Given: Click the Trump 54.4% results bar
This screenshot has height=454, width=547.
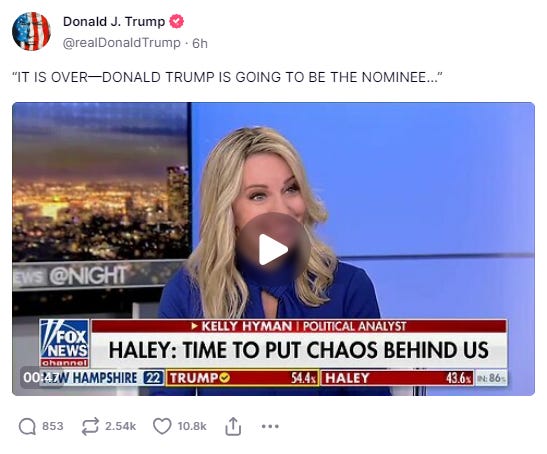Looking at the screenshot, I should click(x=242, y=378).
